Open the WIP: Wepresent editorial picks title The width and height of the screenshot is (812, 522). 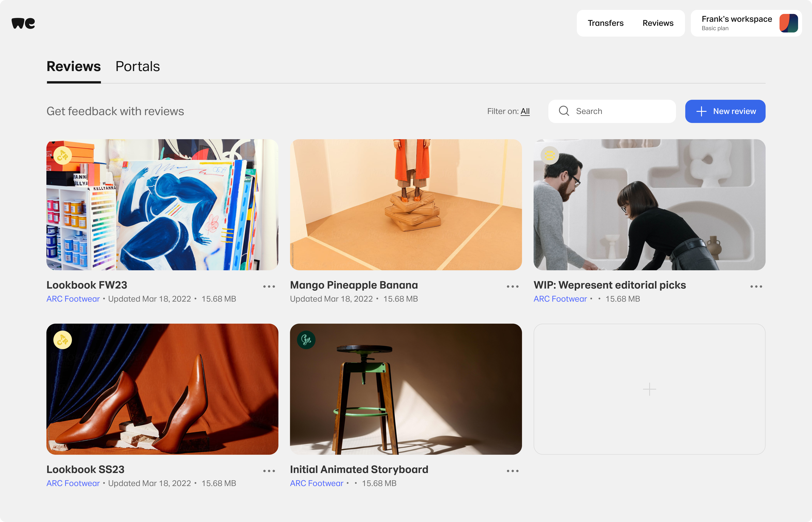click(x=610, y=285)
